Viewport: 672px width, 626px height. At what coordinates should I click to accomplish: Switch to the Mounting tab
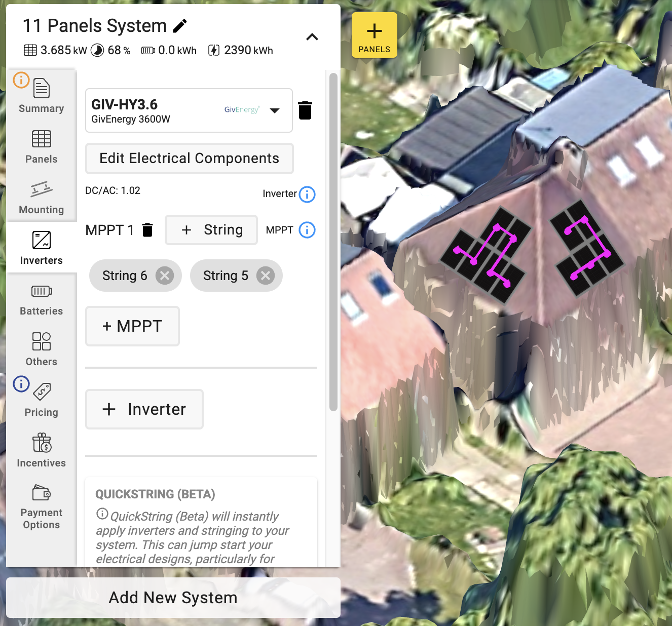pyautogui.click(x=42, y=197)
